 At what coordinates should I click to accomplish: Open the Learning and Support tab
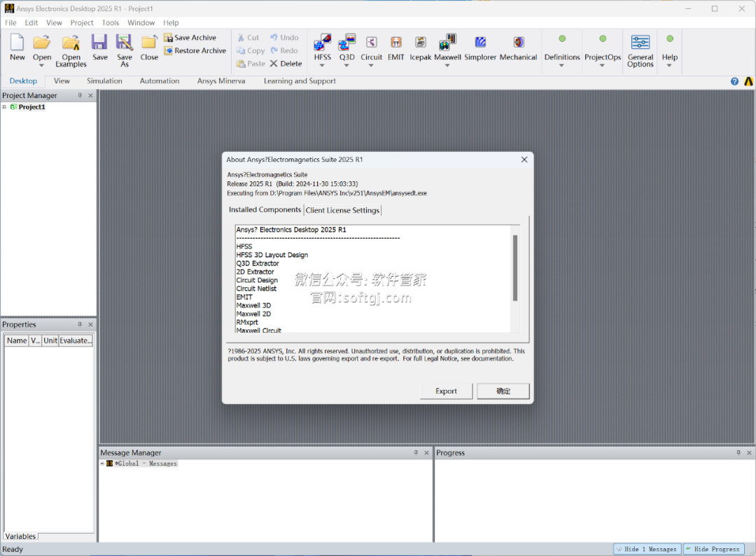(300, 81)
